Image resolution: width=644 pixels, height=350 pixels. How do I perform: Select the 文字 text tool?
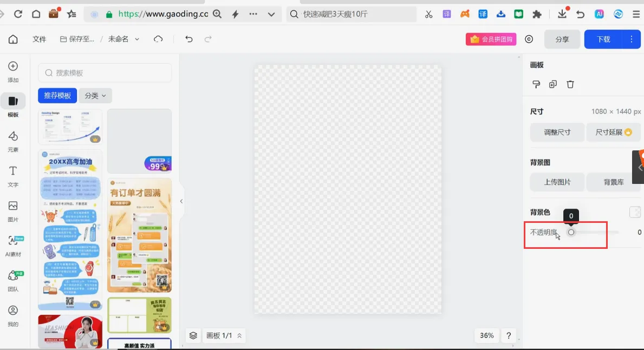click(13, 176)
